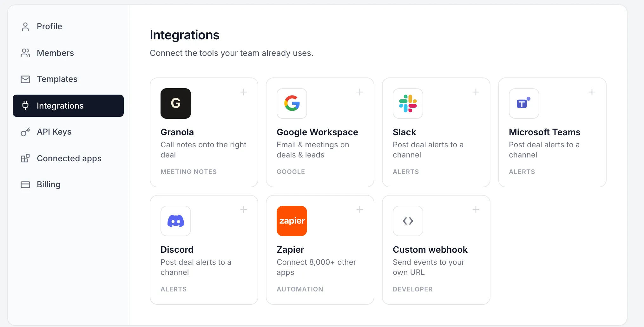Click "Connect 8,000+ other apps" description
Screen dimensions: 644x327
(316, 267)
